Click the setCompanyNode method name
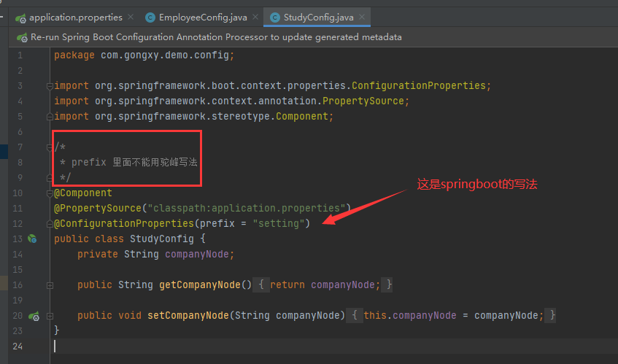 188,316
